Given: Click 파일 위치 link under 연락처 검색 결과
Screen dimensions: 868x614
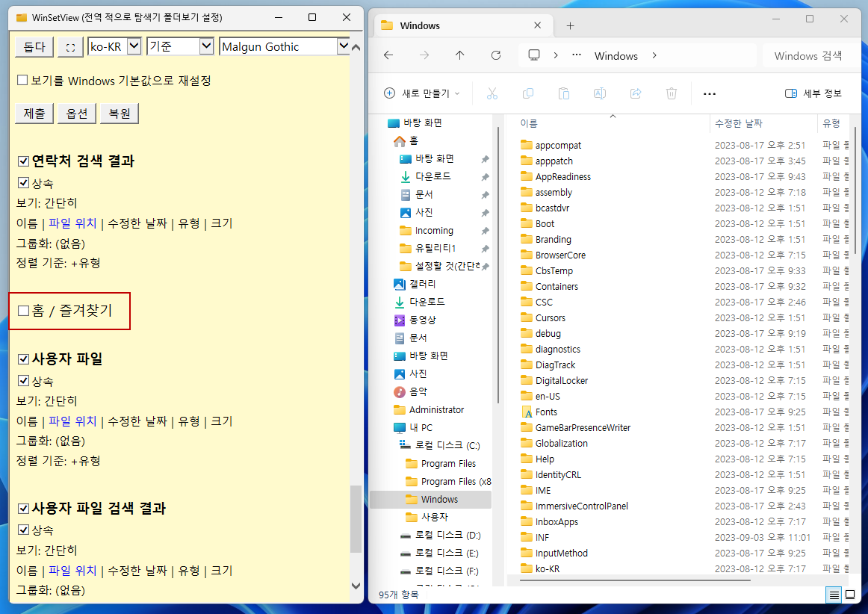Looking at the screenshot, I should 72,223.
